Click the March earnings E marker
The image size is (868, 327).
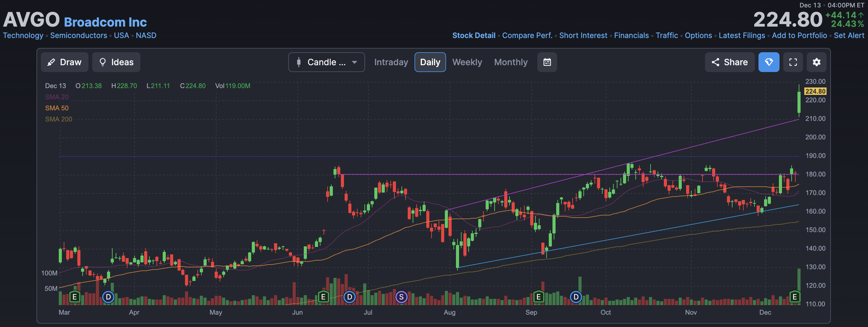pos(75,297)
